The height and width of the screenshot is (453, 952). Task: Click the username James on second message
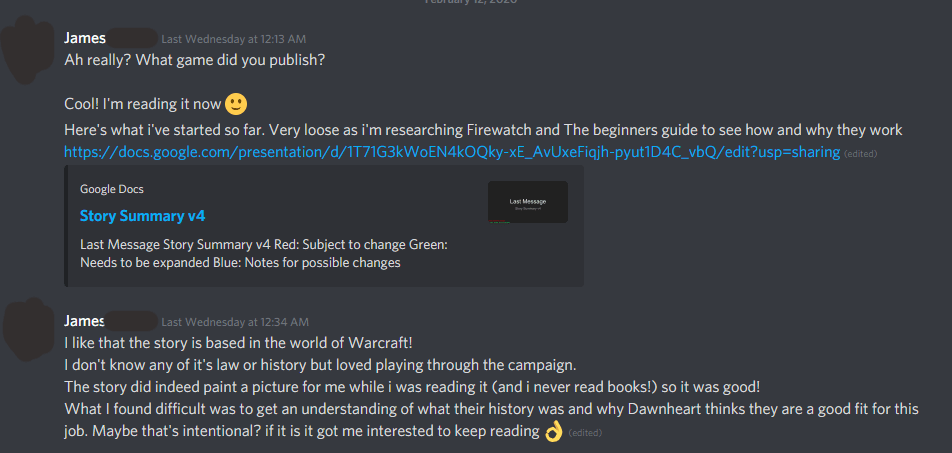(x=85, y=321)
